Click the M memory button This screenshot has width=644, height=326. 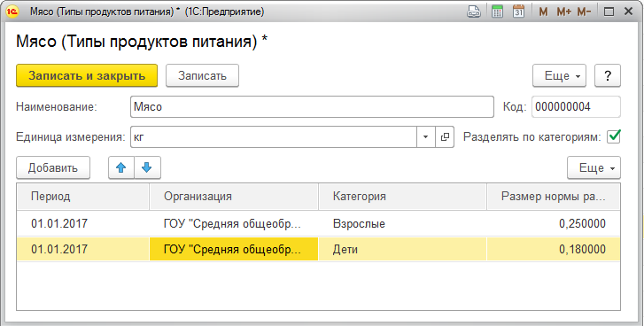pyautogui.click(x=543, y=12)
